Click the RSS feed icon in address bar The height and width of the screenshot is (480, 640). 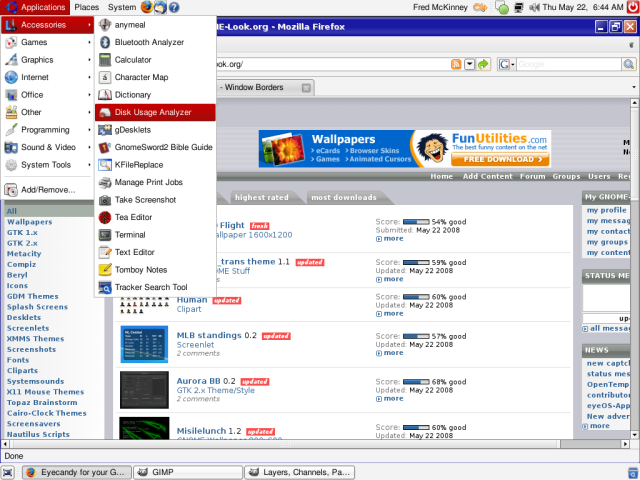[x=456, y=64]
